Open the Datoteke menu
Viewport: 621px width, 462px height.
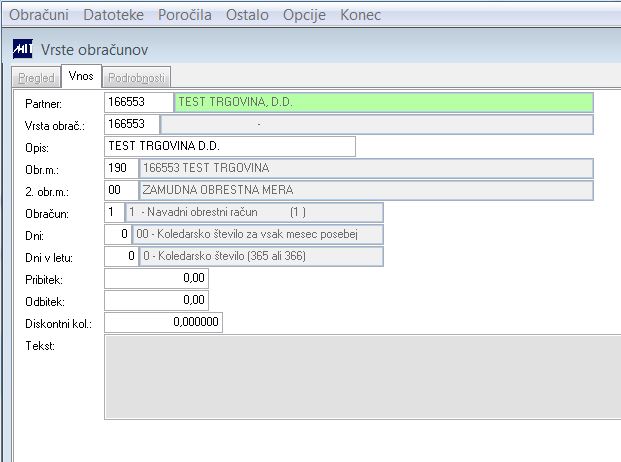pyautogui.click(x=113, y=15)
